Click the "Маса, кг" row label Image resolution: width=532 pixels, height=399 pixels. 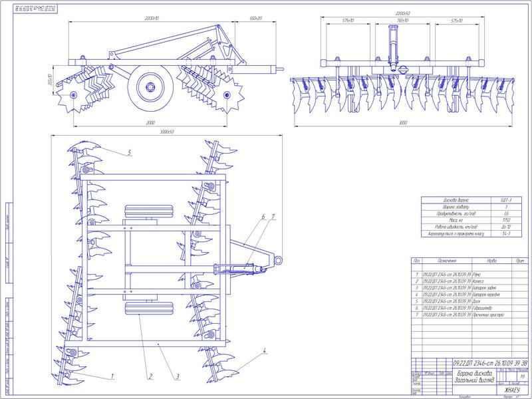click(456, 220)
